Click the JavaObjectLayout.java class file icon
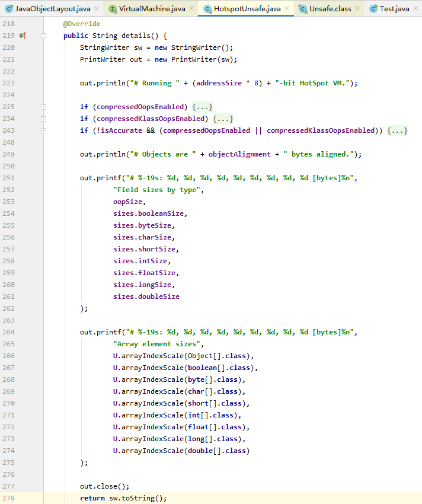422x504 pixels. [9, 9]
